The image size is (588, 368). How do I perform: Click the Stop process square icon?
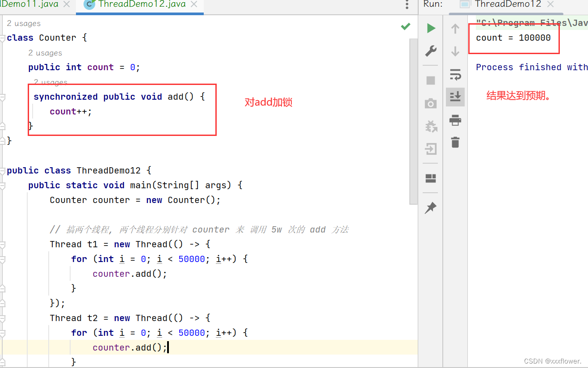coord(431,80)
